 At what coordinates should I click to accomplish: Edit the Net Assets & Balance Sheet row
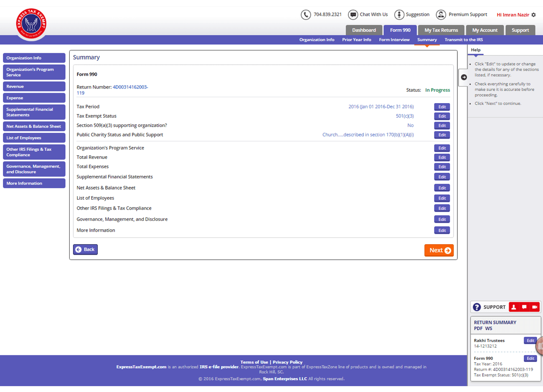442,188
